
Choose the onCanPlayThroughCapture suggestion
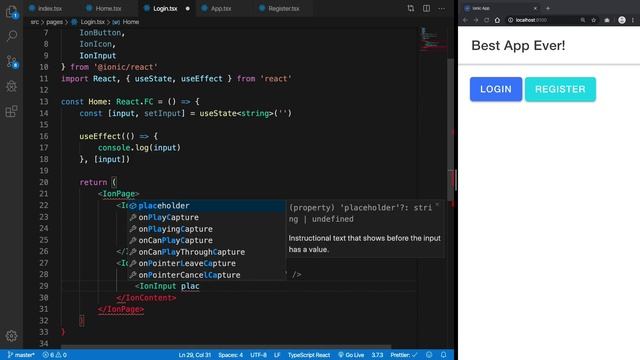click(x=207, y=252)
